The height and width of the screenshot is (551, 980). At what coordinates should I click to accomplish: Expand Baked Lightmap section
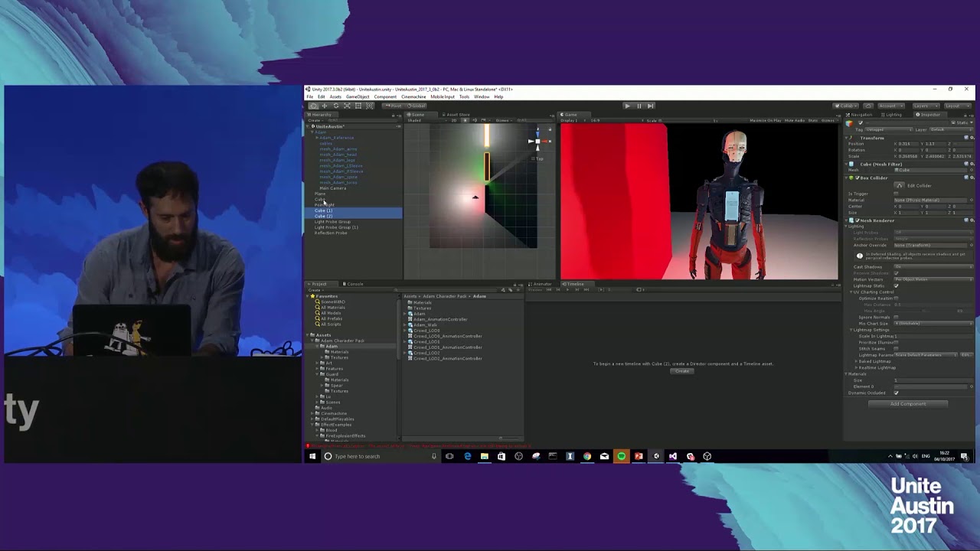tap(856, 361)
